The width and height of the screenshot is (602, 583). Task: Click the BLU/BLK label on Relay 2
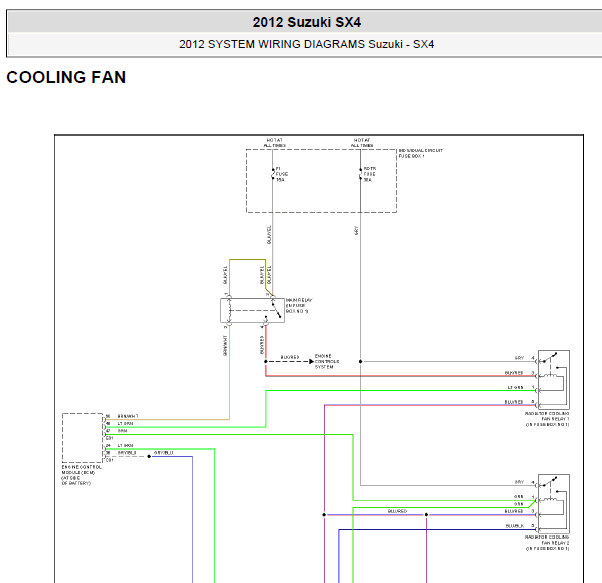514,526
